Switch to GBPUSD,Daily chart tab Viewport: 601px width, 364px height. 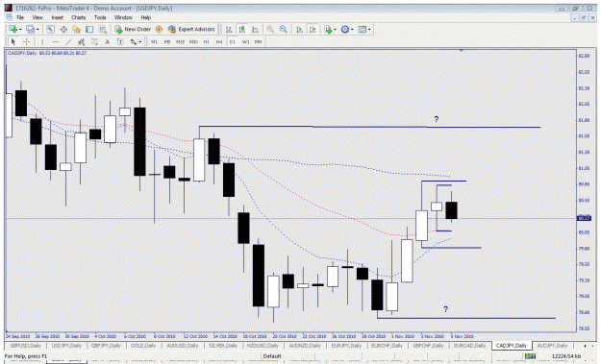pyautogui.click(x=25, y=345)
